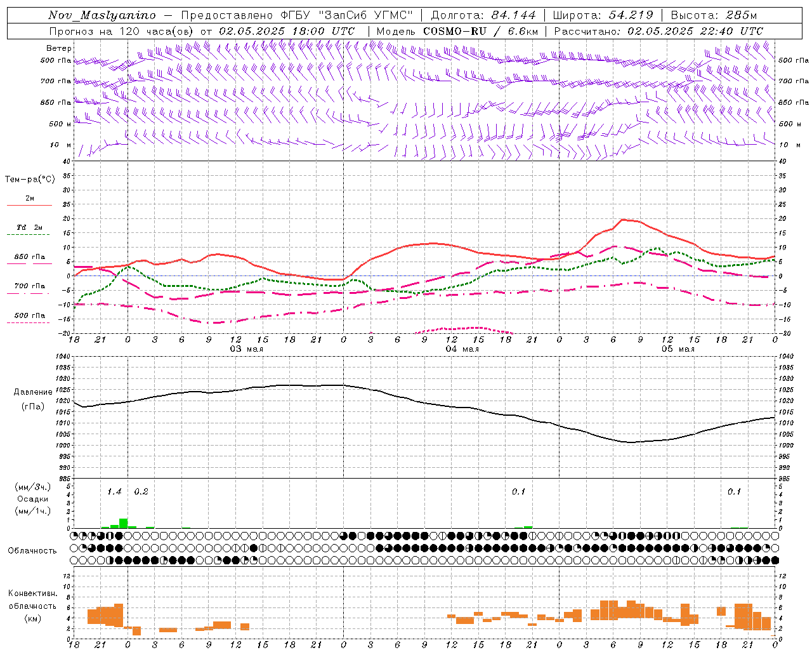Click the '(гПа)' unit under Давление

(x=32, y=407)
